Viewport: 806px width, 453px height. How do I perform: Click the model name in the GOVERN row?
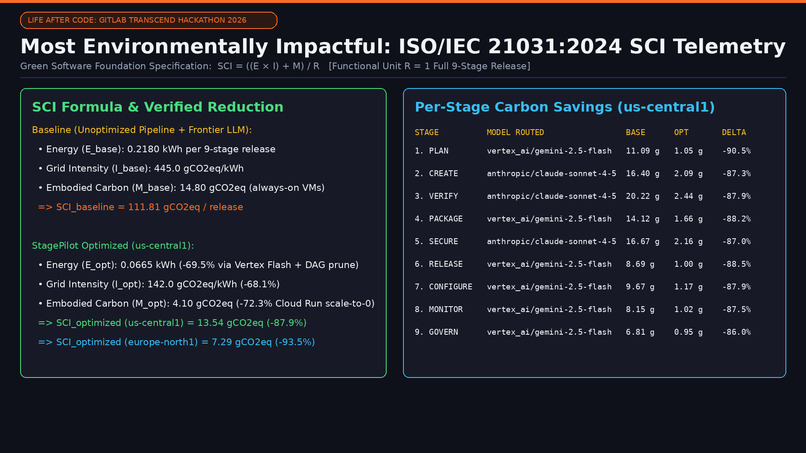tap(549, 332)
